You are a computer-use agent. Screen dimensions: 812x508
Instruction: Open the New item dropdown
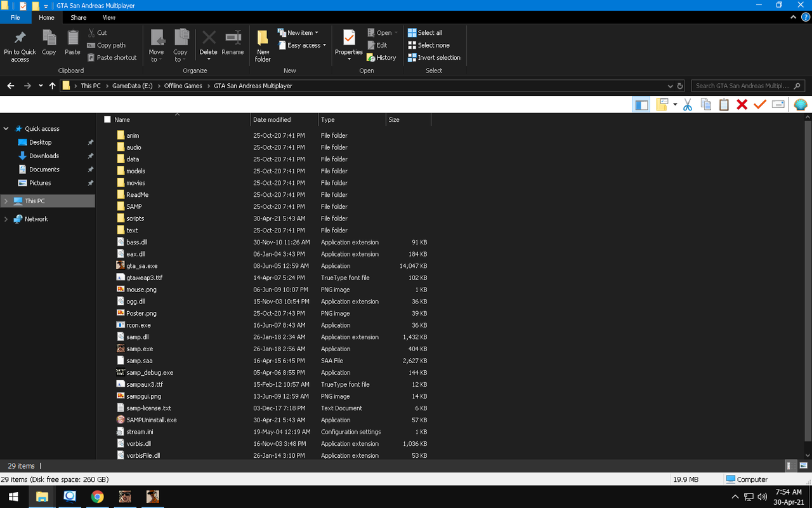298,32
